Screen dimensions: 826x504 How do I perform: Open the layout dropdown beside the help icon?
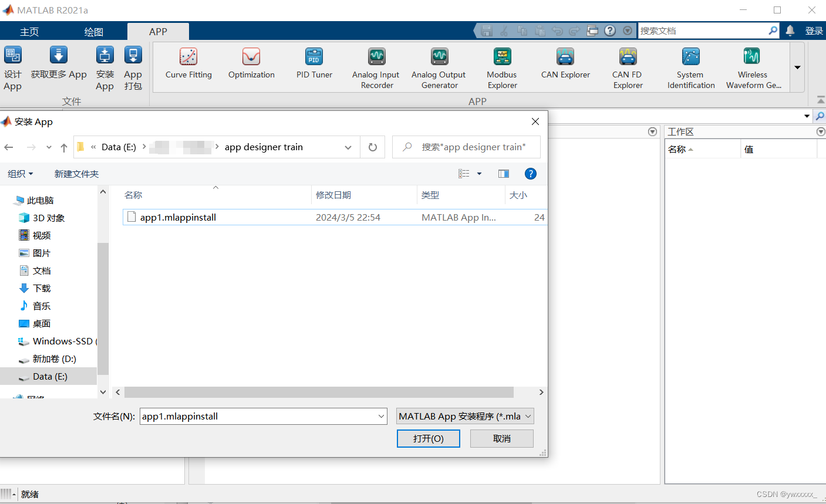pos(628,31)
